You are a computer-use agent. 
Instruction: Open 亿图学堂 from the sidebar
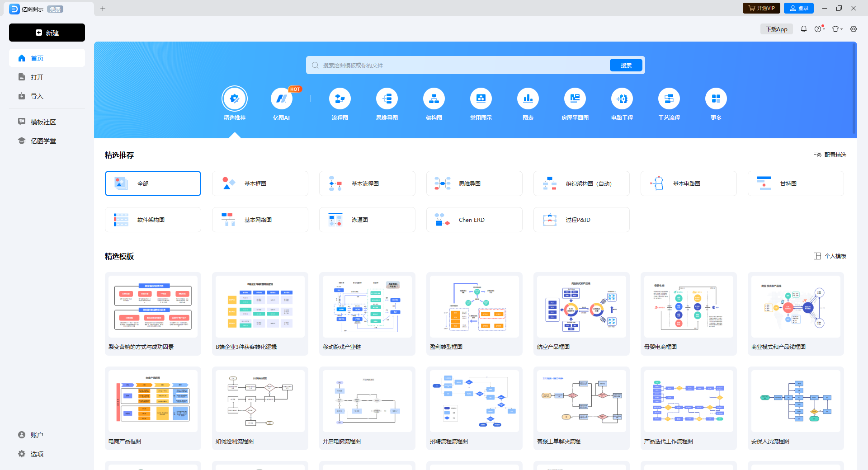(43, 141)
